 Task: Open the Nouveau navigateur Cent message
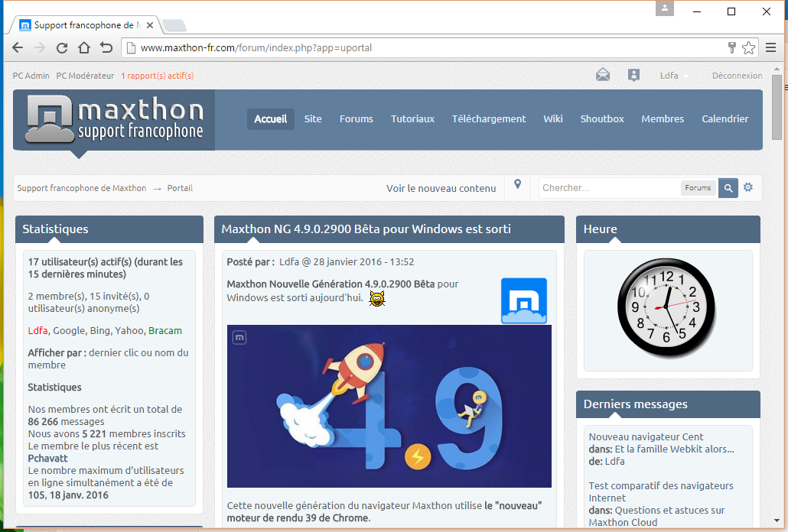pos(646,437)
